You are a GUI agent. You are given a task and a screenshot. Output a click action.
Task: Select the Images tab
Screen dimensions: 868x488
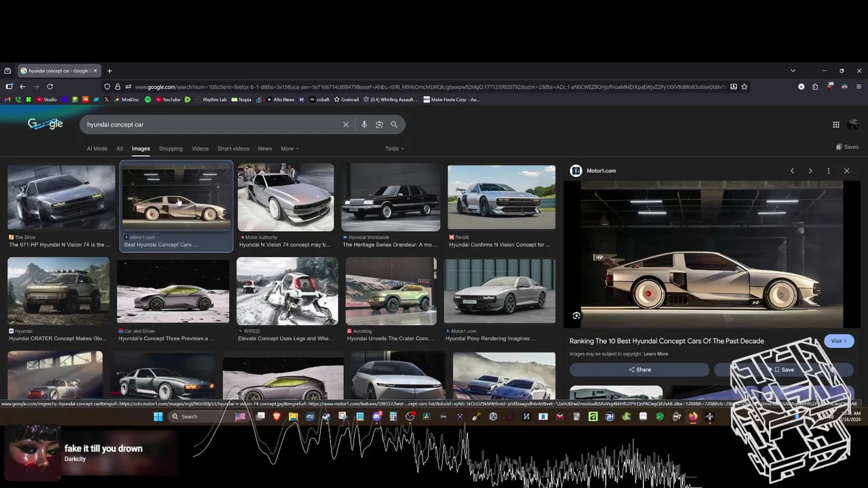(x=140, y=148)
